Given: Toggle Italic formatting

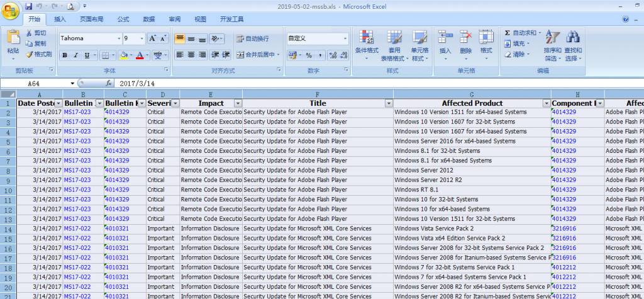Looking at the screenshot, I should (x=75, y=55).
